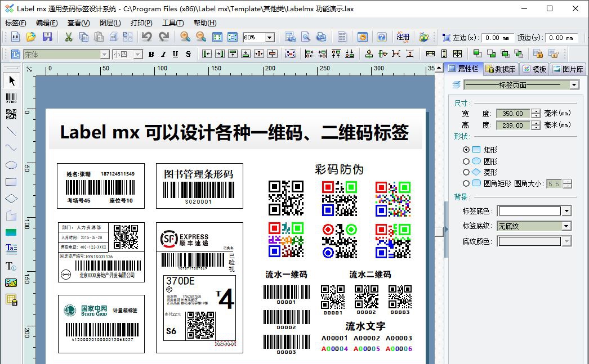Open the 60% zoom level dropdown
The height and width of the screenshot is (364, 589).
point(270,37)
